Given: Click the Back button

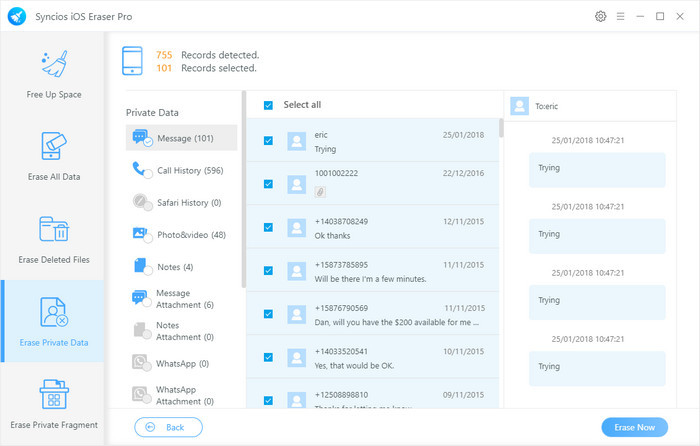Looking at the screenshot, I should click(x=168, y=427).
